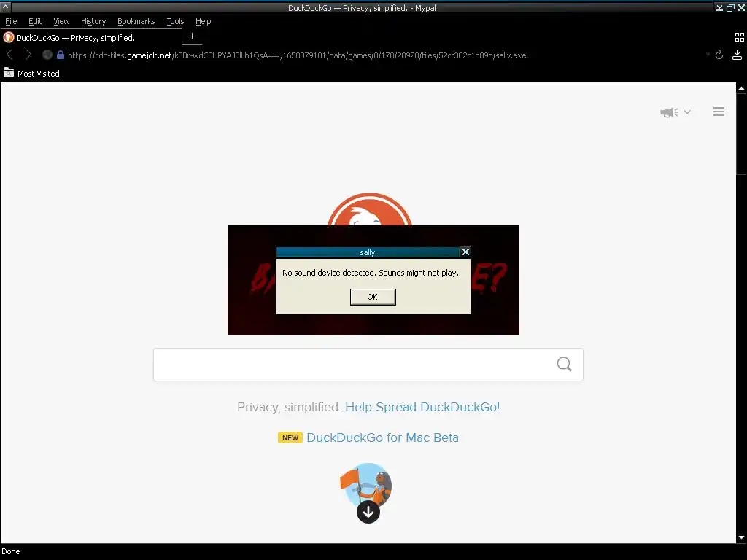
Task: Click the "Done" status bar text
Action: tap(11, 551)
